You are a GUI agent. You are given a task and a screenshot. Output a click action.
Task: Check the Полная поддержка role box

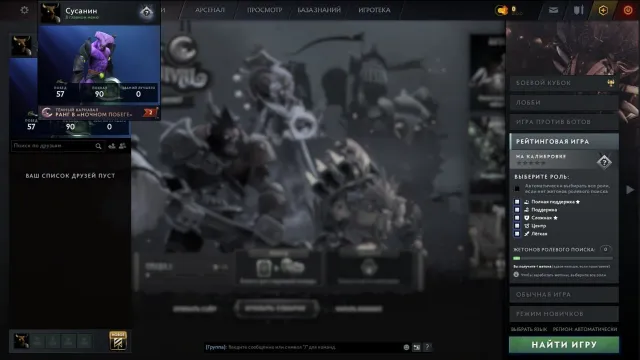(517, 202)
